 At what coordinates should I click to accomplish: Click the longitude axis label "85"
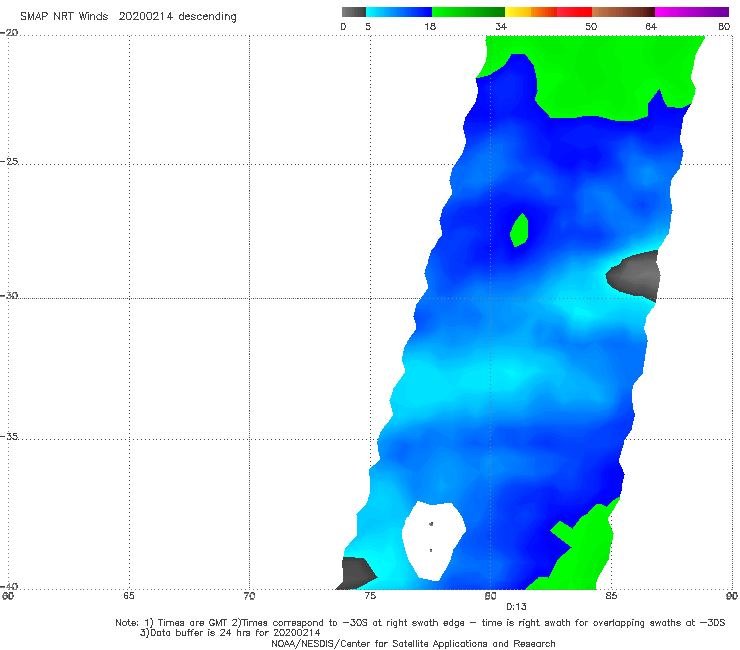pyautogui.click(x=611, y=596)
